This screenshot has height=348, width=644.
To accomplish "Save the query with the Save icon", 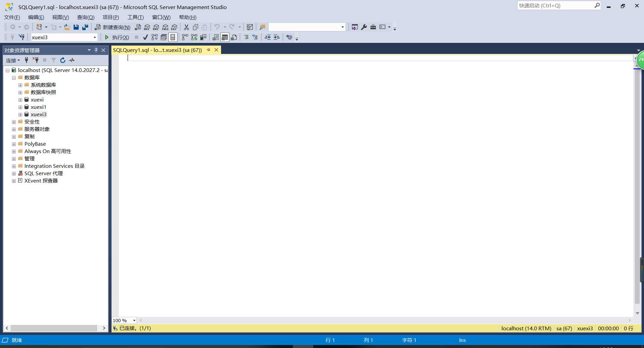I will coord(76,27).
